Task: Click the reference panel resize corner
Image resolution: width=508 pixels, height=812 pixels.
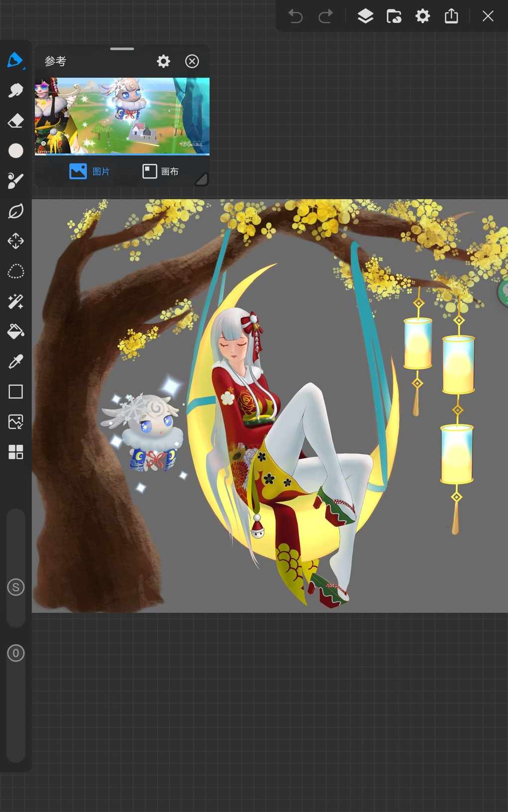Action: (x=201, y=179)
